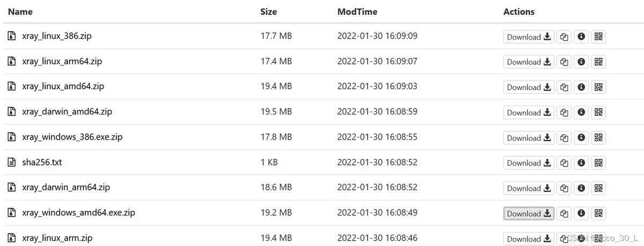Open QR code icon for xray_linux_amd64.zip
Image resolution: width=644 pixels, height=246 pixels.
click(x=599, y=87)
